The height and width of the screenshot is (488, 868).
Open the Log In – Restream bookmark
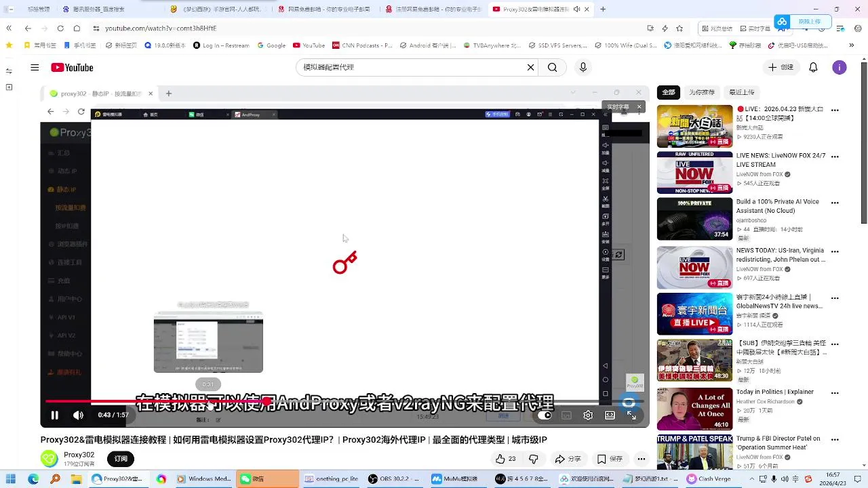[x=221, y=45]
